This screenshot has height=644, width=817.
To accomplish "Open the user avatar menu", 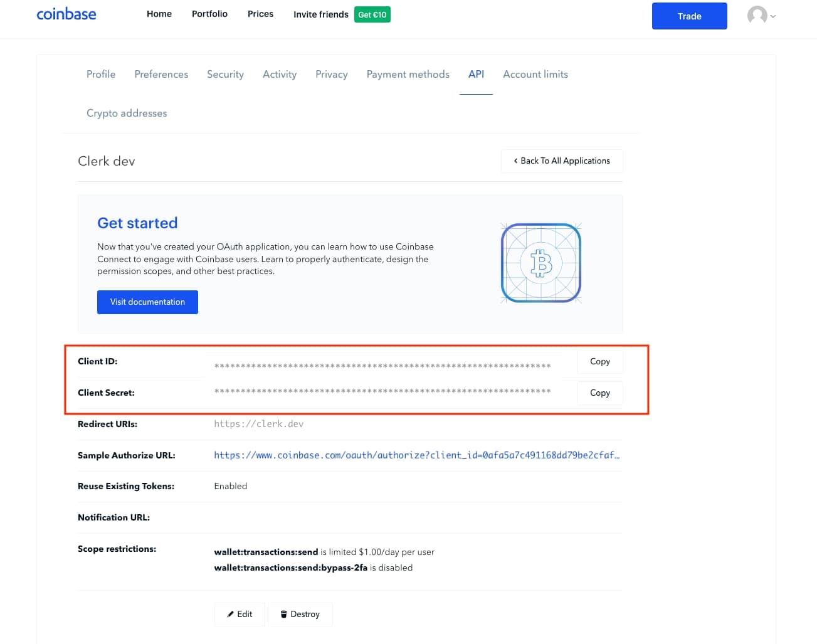I will (x=757, y=15).
